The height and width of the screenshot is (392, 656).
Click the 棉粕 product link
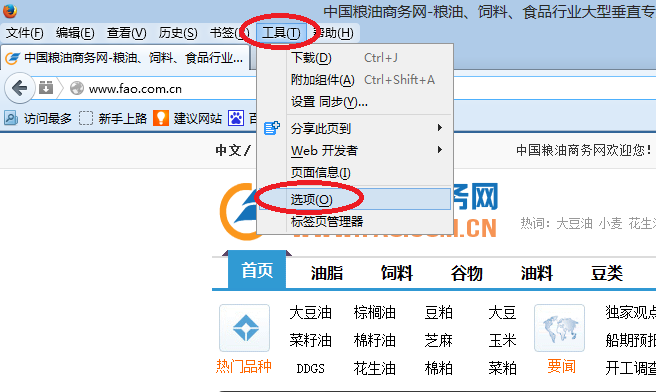pyautogui.click(x=438, y=369)
